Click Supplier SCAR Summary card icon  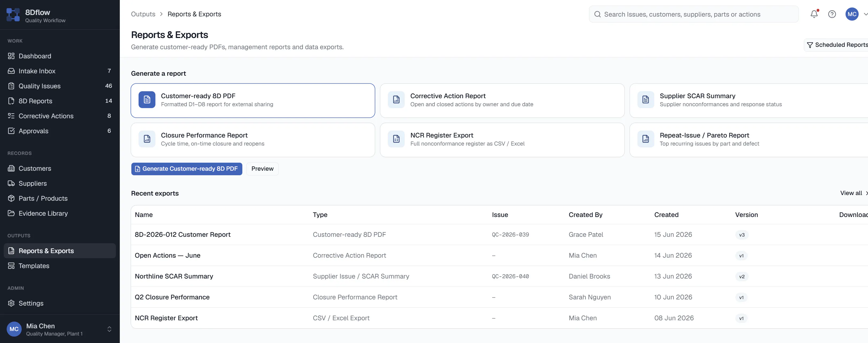646,100
